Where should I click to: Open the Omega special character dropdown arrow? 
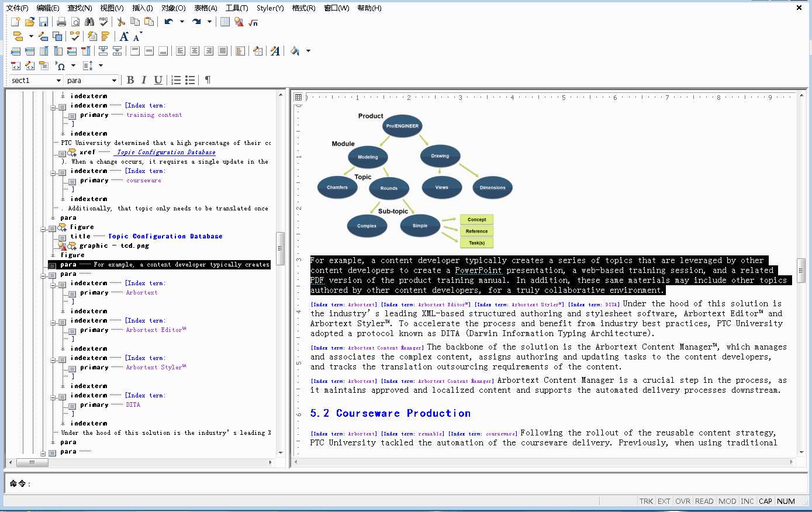73,65
